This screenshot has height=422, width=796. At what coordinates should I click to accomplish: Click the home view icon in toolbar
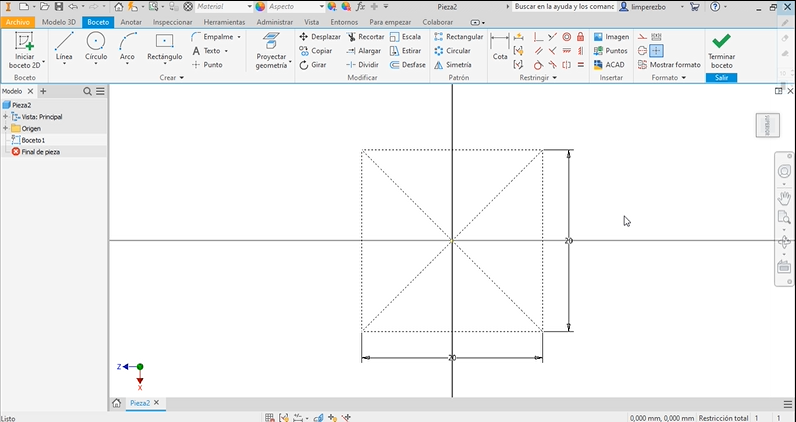click(118, 7)
